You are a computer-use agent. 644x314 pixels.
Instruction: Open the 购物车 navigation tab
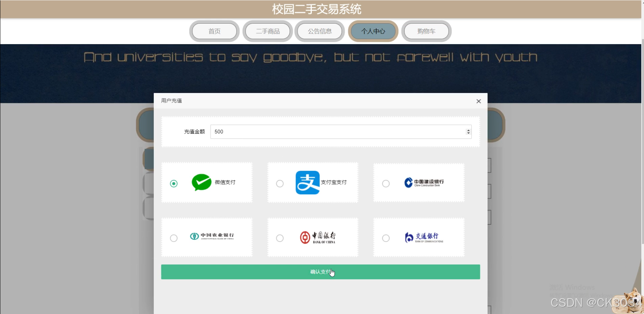click(x=427, y=31)
